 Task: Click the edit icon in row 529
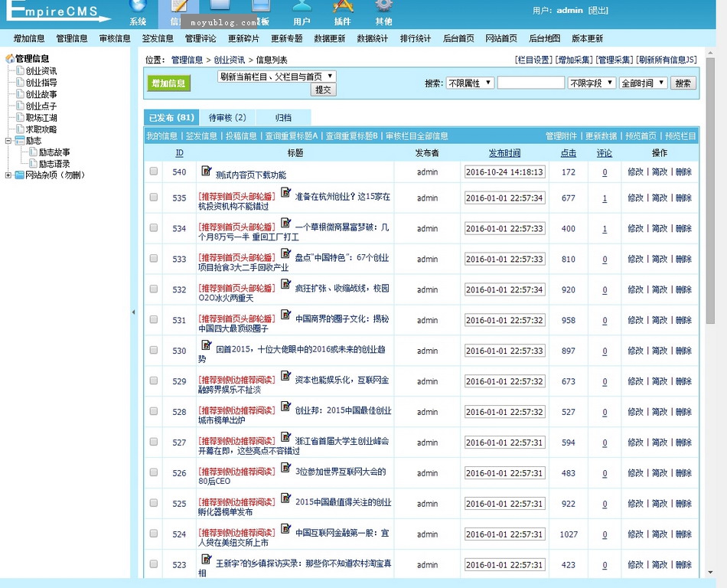click(x=285, y=376)
